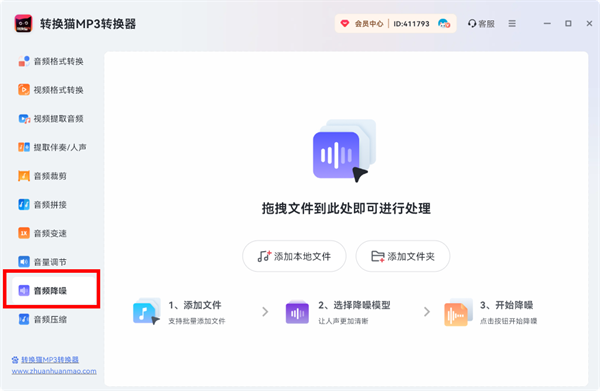600x391 pixels.
Task: Minimize the application window
Action: coord(547,24)
